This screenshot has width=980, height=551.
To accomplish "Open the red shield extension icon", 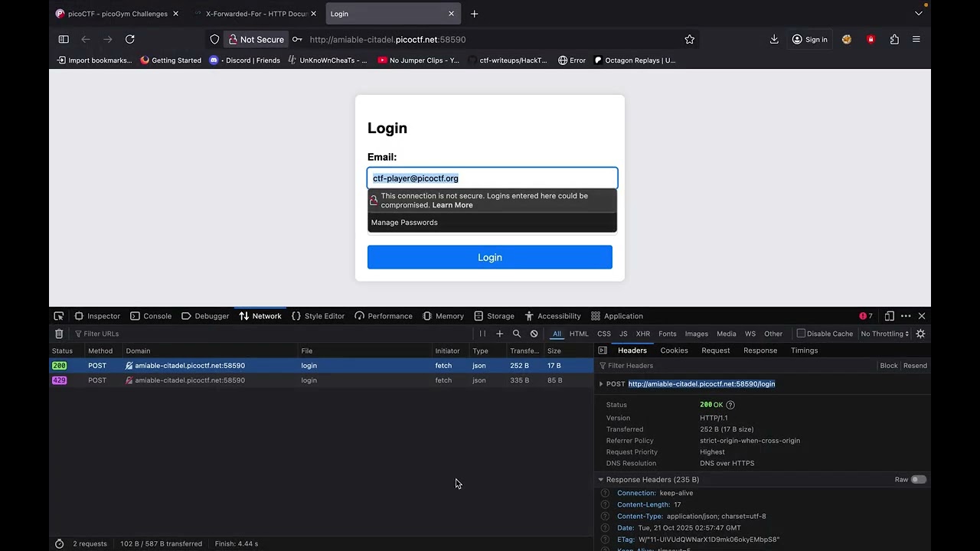I will click(871, 39).
